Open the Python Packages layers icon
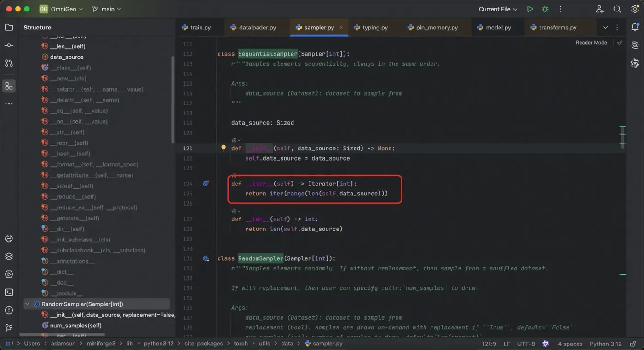Screen dimensions: 644x350 pos(9,257)
